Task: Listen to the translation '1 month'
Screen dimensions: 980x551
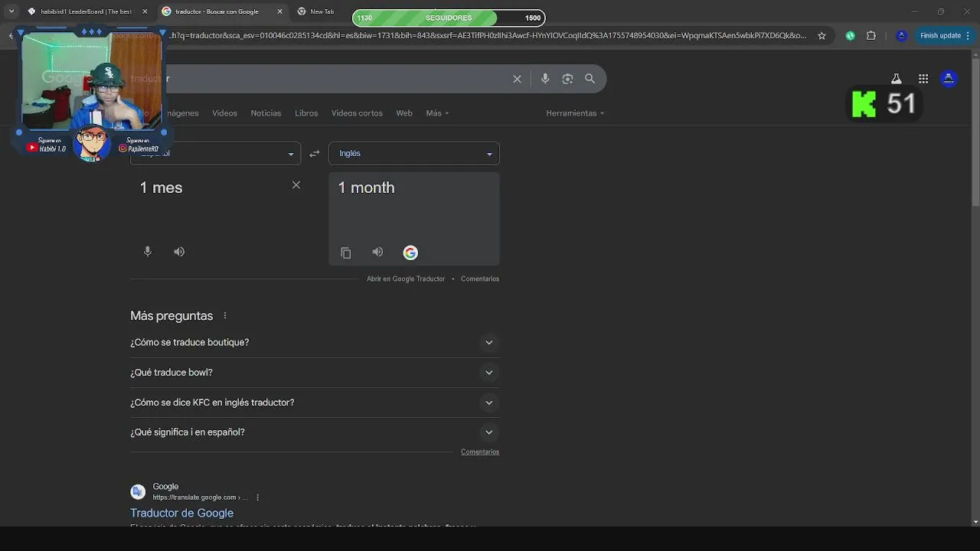Action: coord(377,252)
